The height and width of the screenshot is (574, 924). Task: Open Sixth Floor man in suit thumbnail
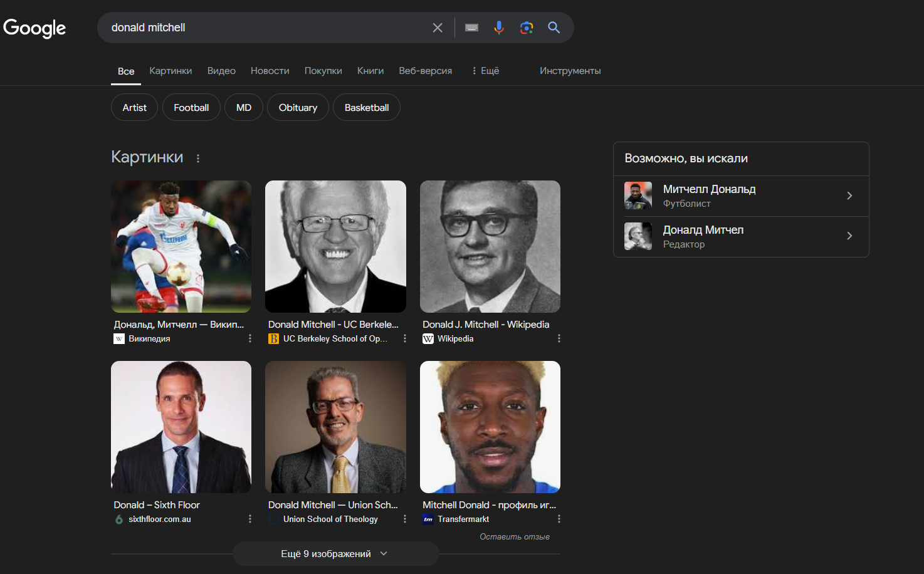[181, 427]
